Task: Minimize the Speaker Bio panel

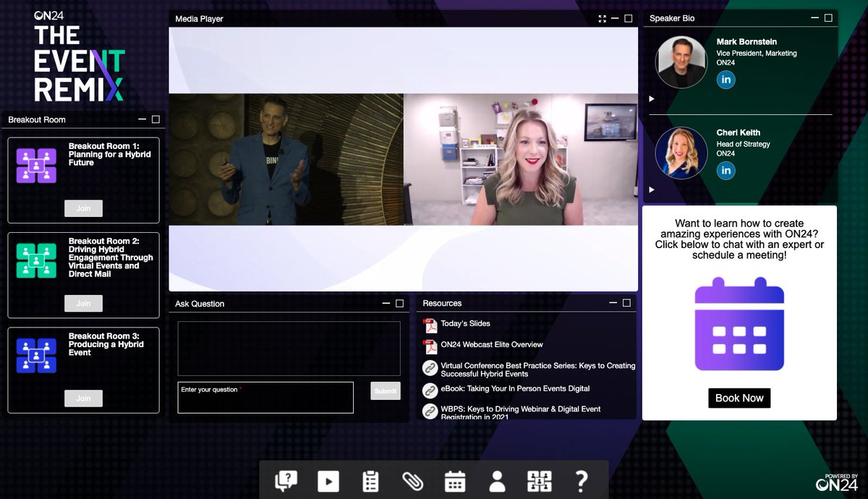Action: [x=814, y=18]
